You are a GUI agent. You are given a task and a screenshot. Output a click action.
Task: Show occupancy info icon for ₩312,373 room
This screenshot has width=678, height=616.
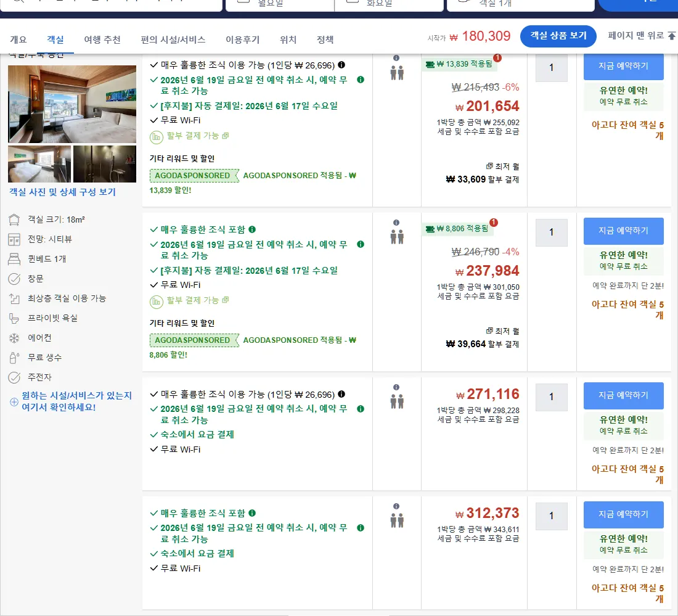pyautogui.click(x=396, y=507)
